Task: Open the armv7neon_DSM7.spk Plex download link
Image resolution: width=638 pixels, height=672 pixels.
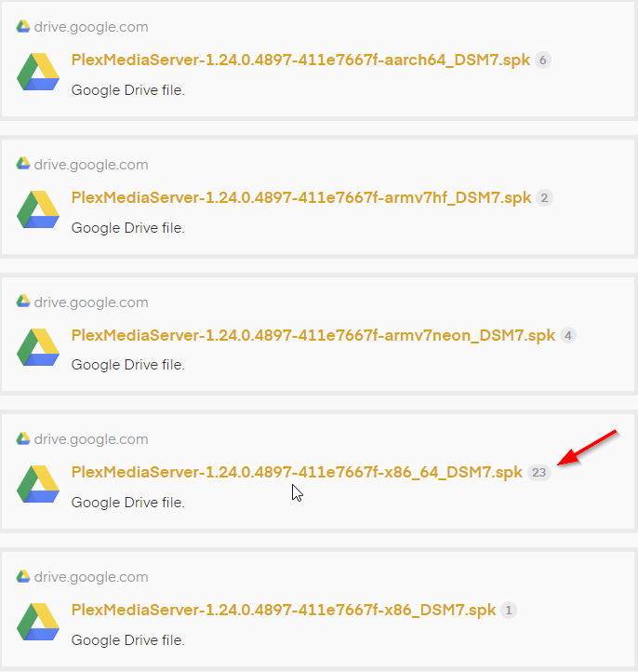Action: pos(313,335)
